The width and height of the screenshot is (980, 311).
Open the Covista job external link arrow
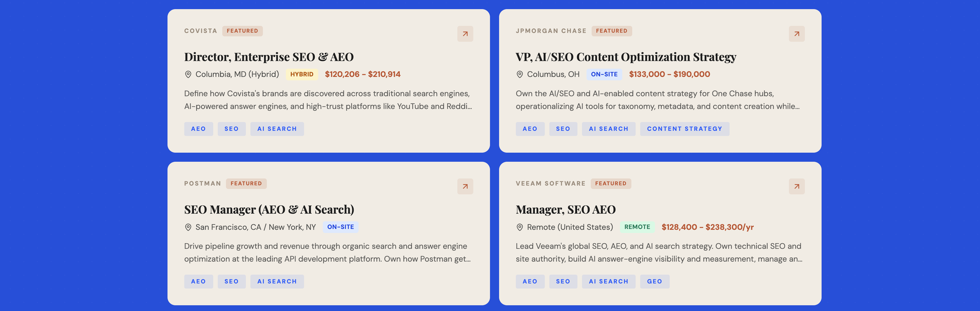tap(465, 34)
